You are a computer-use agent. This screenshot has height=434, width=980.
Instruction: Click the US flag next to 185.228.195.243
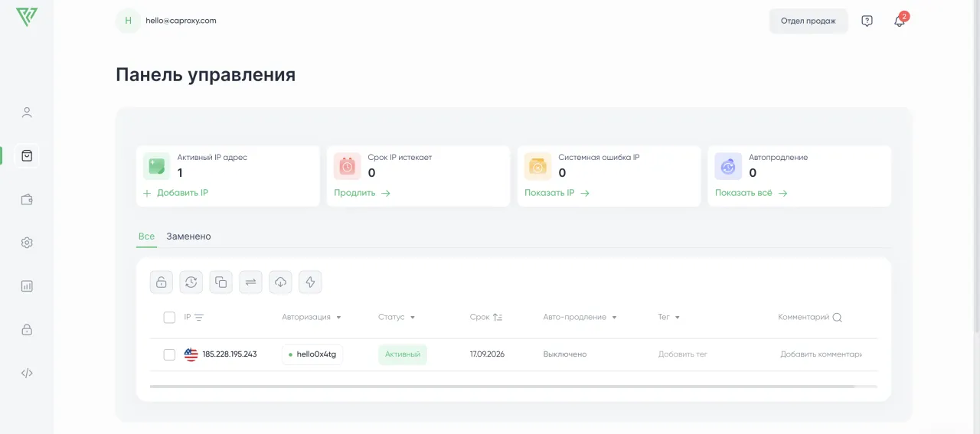pyautogui.click(x=191, y=354)
